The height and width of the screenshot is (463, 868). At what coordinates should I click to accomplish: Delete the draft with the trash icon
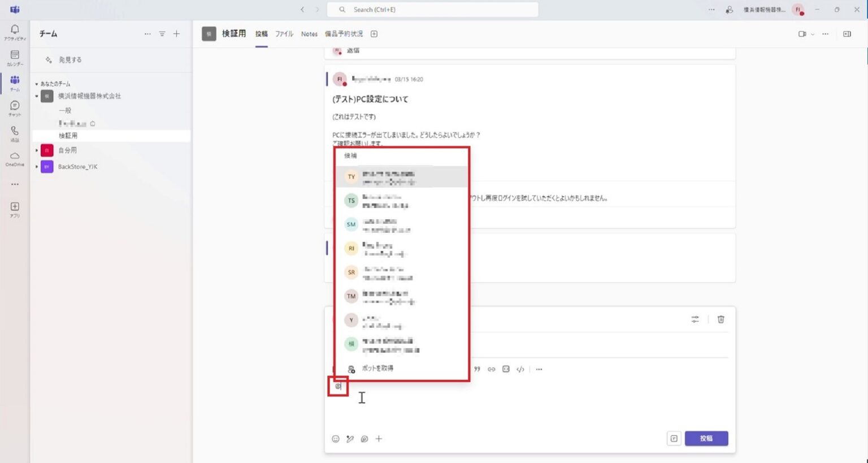(721, 319)
